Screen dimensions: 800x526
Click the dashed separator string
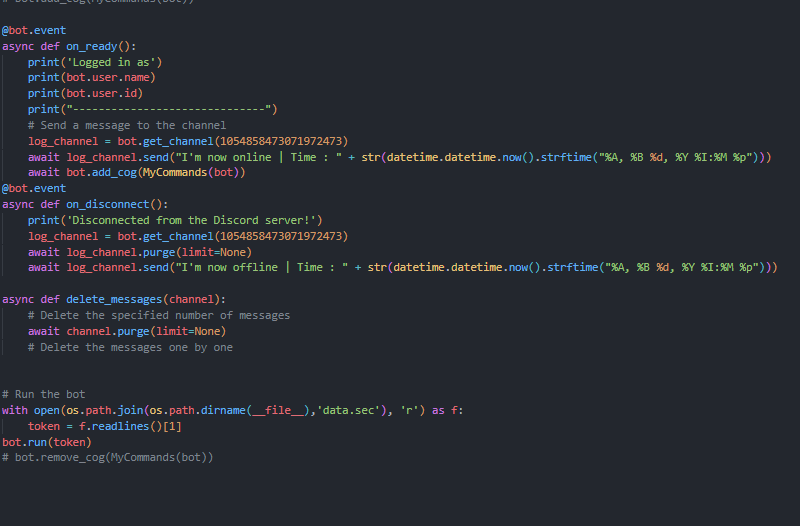[x=169, y=109]
